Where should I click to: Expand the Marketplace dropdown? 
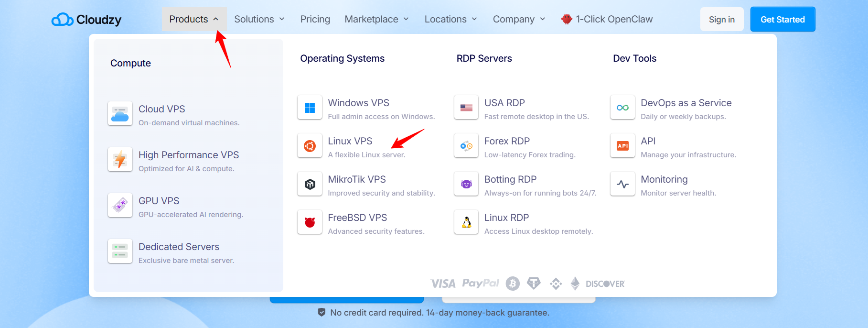[x=377, y=19]
